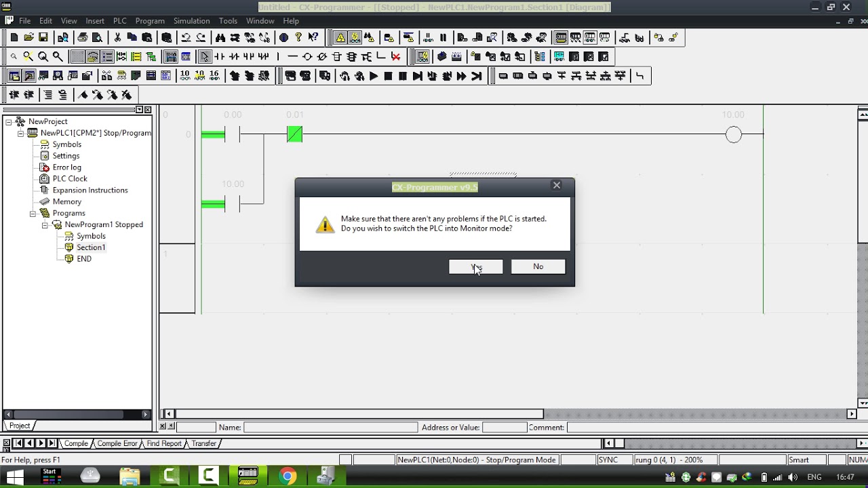Click the Windows Start button on taskbar
Image resolution: width=868 pixels, height=488 pixels.
point(14,477)
